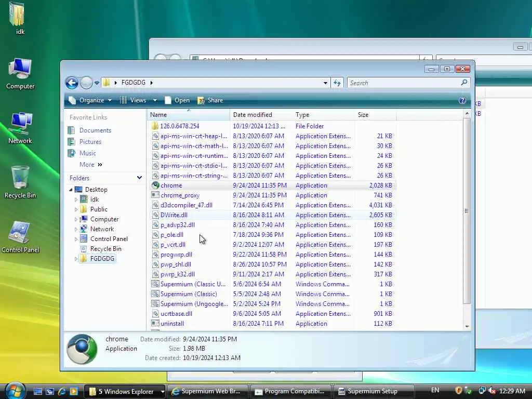Click chrome preview thumbnail in details pane
This screenshot has height=399, width=532.
[x=82, y=349]
